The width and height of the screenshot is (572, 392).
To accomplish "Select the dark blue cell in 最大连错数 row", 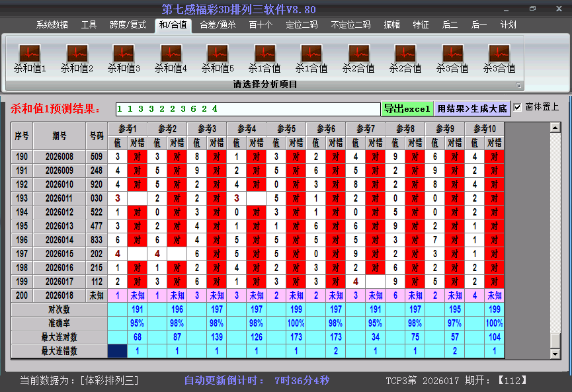I will point(118,352).
